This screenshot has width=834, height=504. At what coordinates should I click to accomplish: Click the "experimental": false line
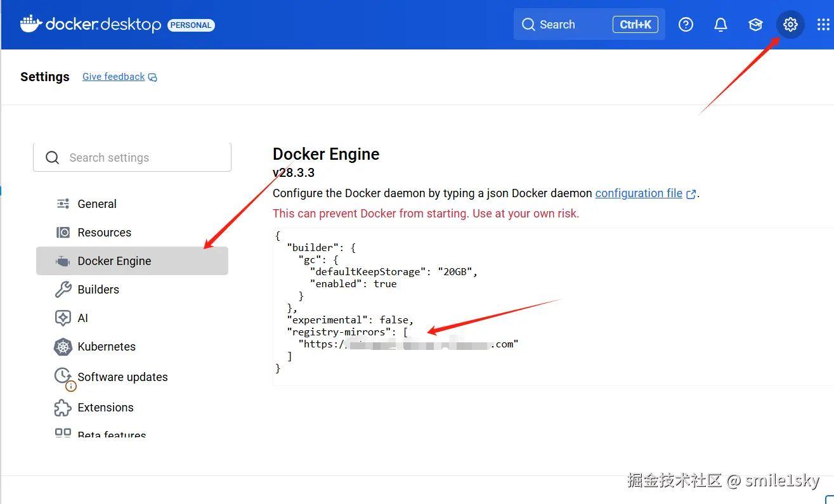pyautogui.click(x=350, y=320)
